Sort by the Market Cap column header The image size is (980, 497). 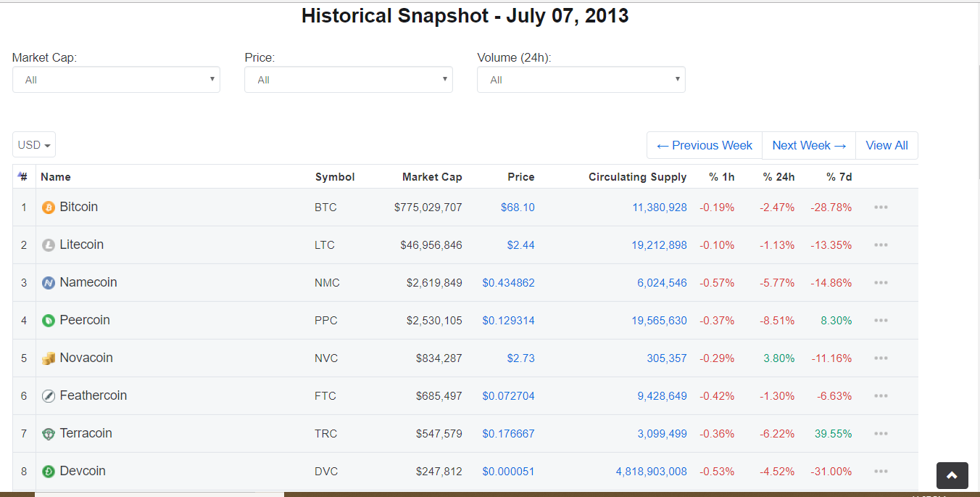point(432,176)
